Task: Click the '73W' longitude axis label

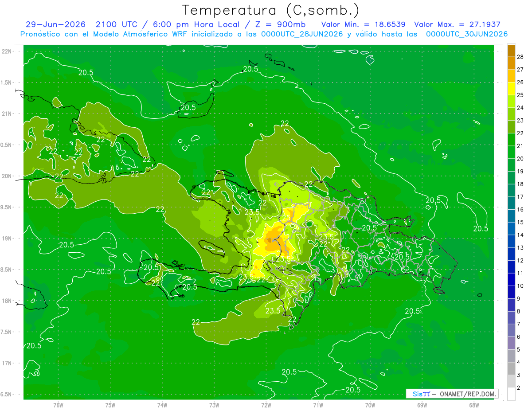Action: pos(214,405)
